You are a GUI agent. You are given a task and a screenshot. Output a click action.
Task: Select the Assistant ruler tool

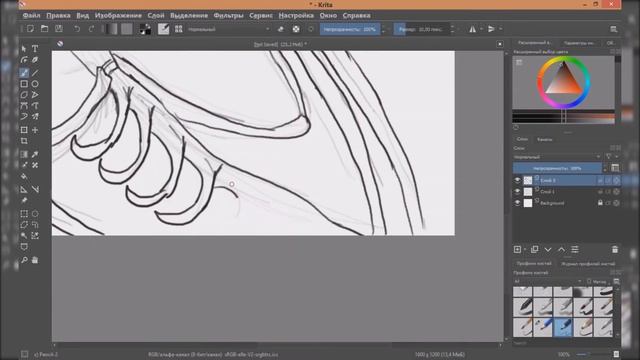click(24, 189)
